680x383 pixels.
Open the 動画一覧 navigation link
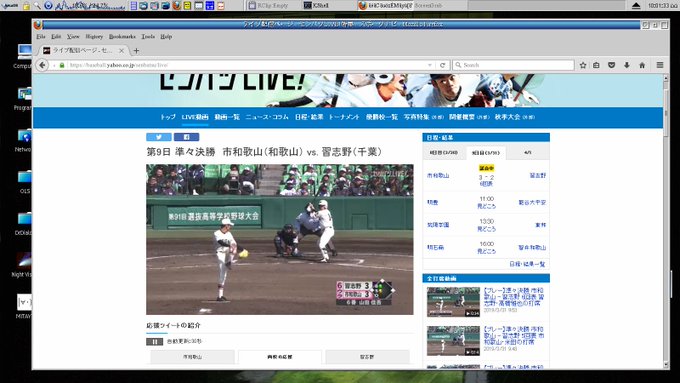point(227,117)
